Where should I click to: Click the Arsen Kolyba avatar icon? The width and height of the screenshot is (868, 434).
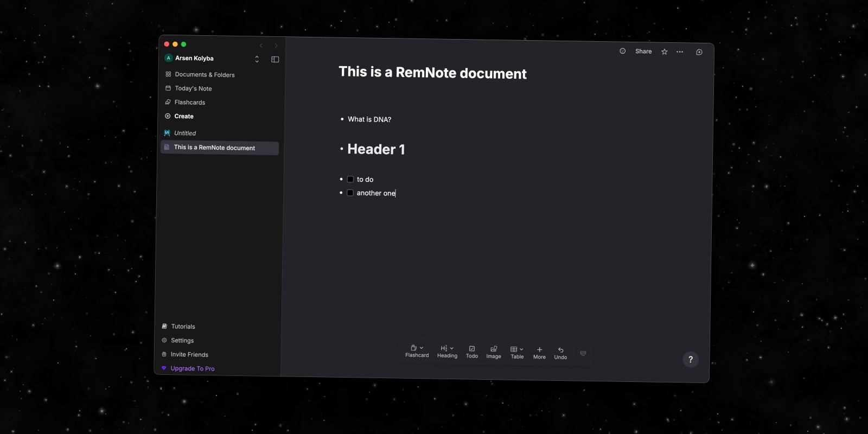(169, 58)
